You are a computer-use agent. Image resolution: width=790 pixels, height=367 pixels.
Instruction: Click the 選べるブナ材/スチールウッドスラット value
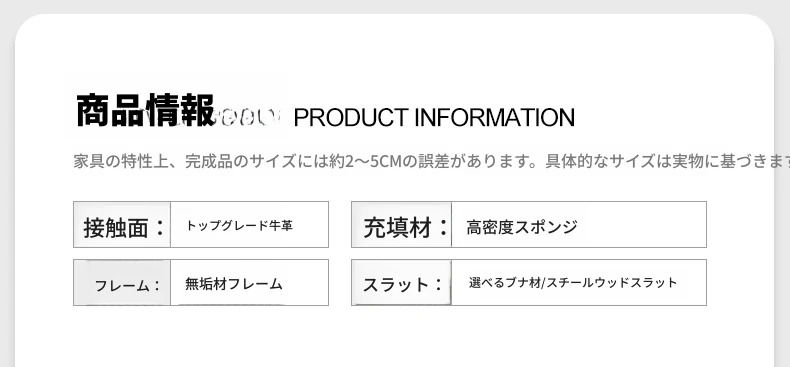573,283
